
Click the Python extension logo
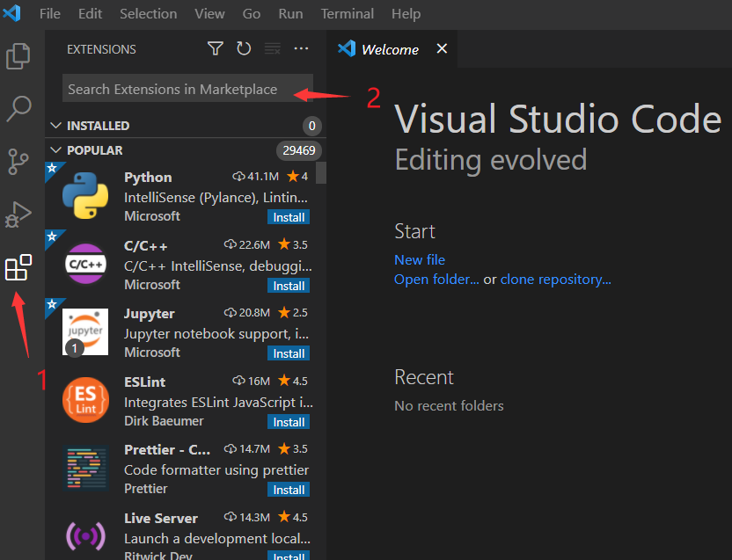tap(85, 195)
